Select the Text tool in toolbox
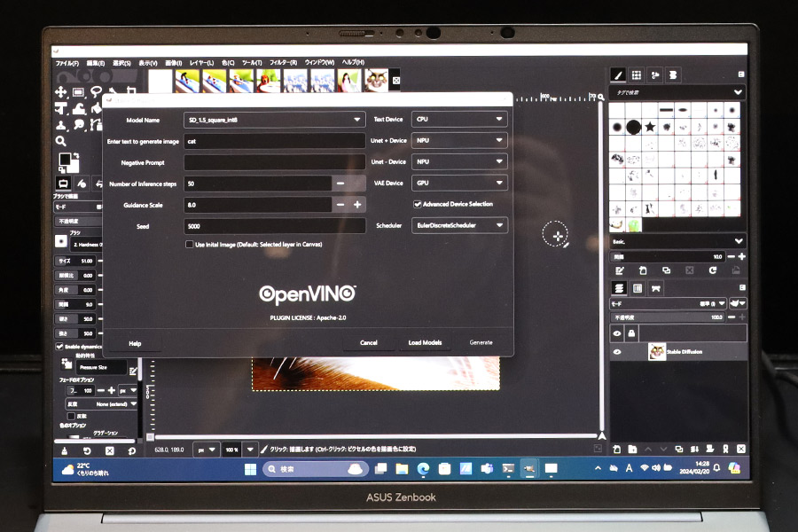 click(x=60, y=108)
